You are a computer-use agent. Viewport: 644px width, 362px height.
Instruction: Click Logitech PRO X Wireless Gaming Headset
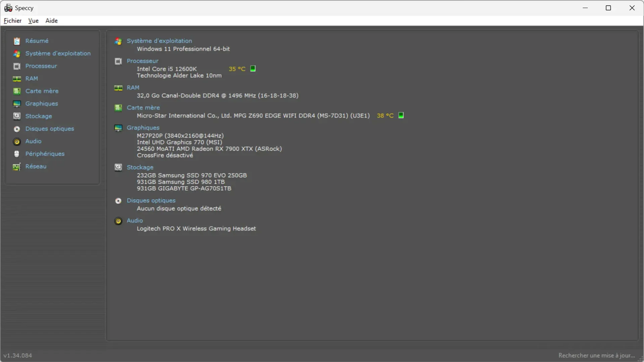tap(196, 229)
